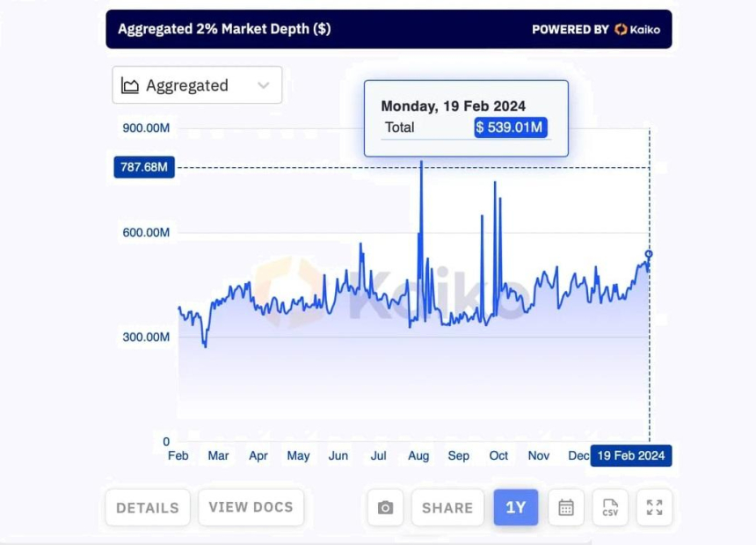Click the $ 539.01M tooltip value
Image resolution: width=756 pixels, height=545 pixels.
512,127
